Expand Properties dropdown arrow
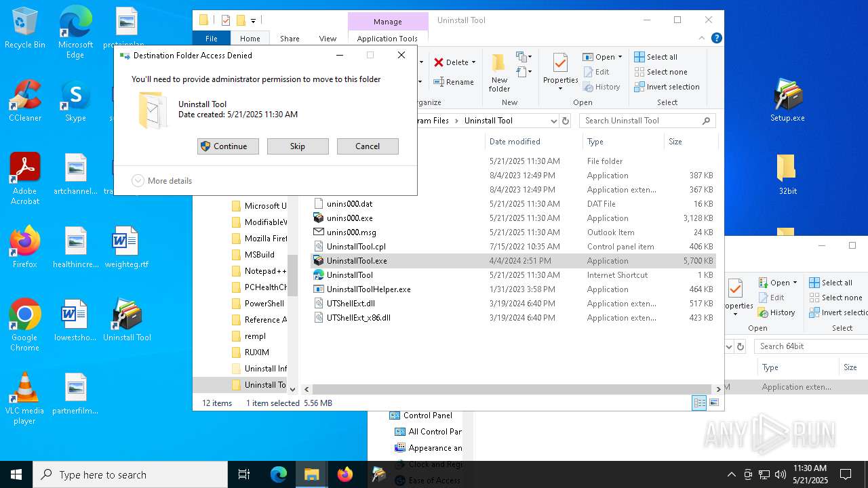 tap(560, 89)
